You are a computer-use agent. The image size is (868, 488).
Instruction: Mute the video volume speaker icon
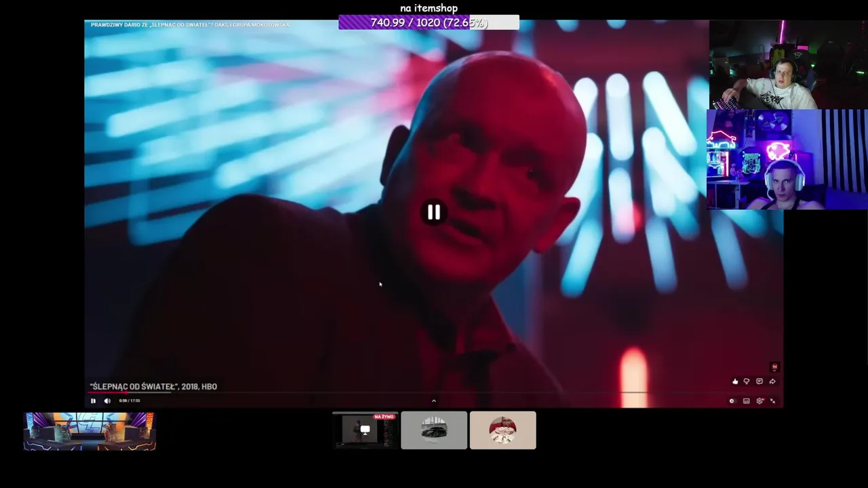[x=107, y=401]
